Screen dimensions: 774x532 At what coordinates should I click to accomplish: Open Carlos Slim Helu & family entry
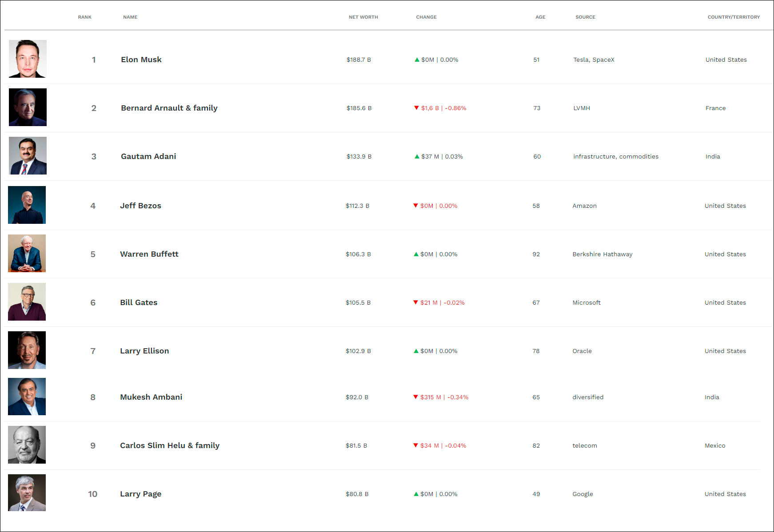pos(170,445)
